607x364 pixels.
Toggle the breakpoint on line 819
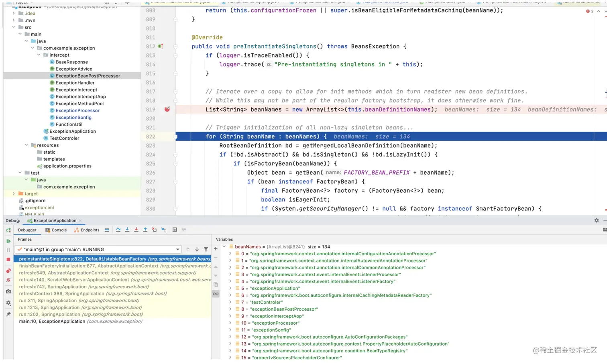tap(167, 110)
